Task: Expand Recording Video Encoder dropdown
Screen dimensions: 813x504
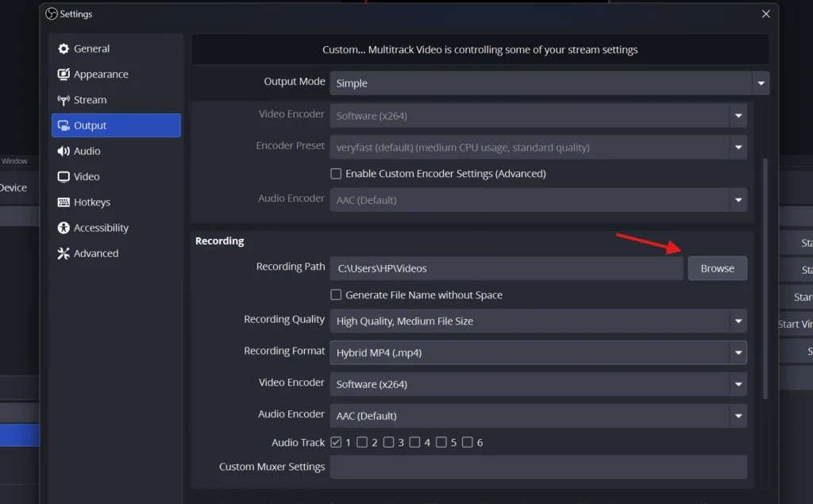Action: click(x=538, y=384)
